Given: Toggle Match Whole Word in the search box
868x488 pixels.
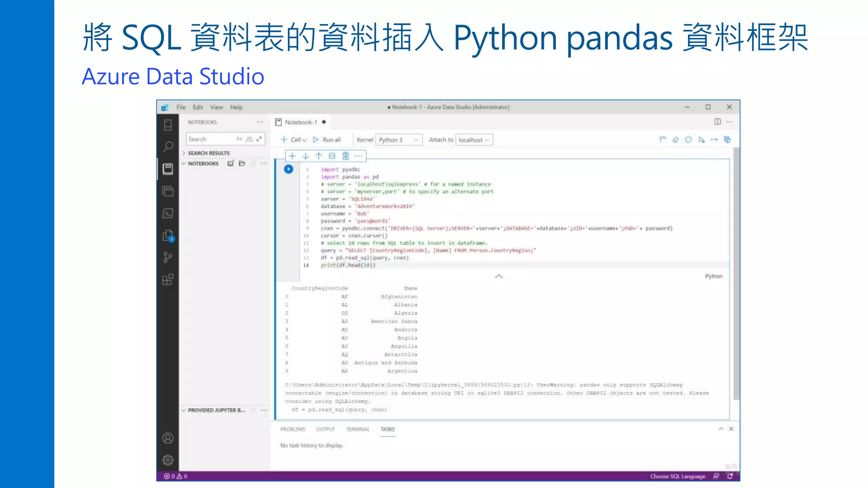Looking at the screenshot, I should 249,139.
